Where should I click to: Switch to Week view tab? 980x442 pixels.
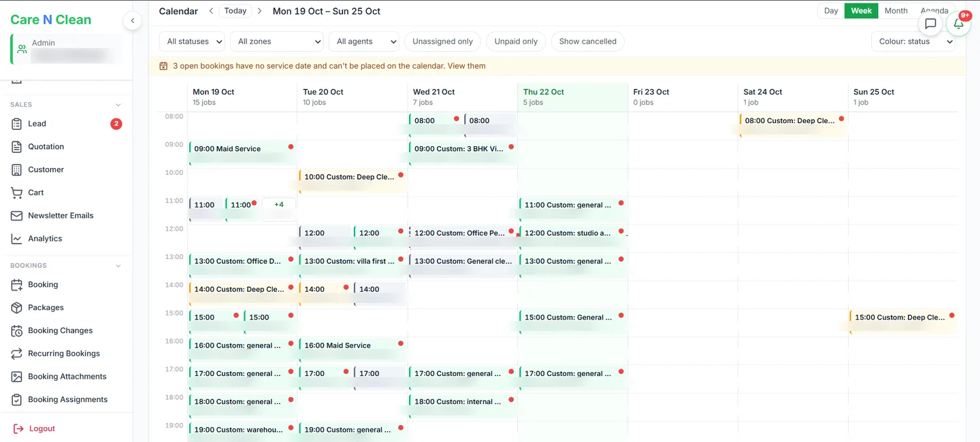coord(861,11)
